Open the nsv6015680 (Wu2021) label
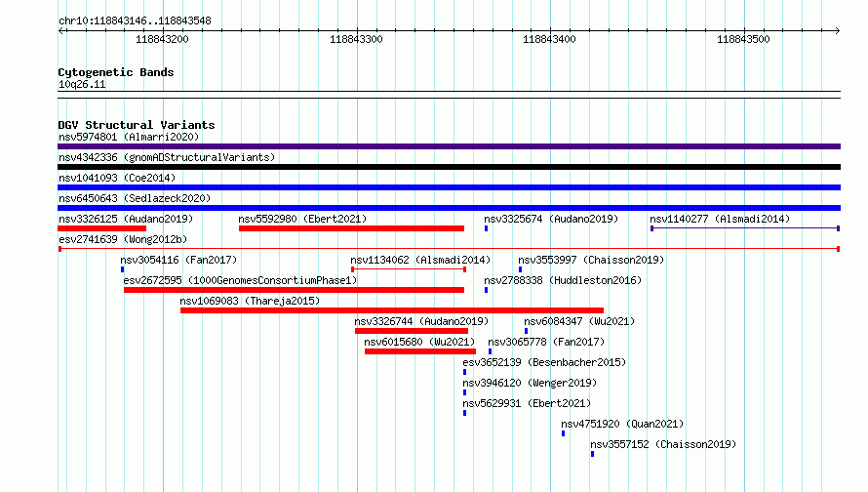868x492 pixels. [419, 342]
